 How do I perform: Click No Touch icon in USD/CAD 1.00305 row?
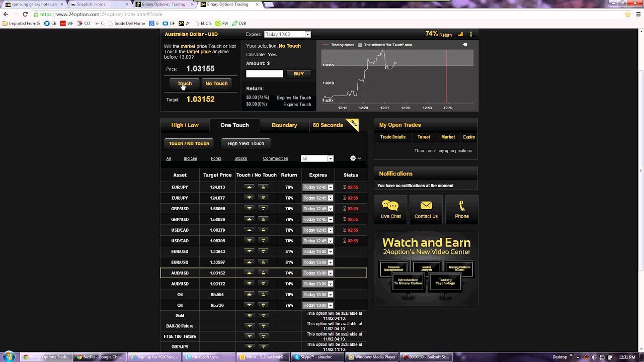(x=263, y=241)
